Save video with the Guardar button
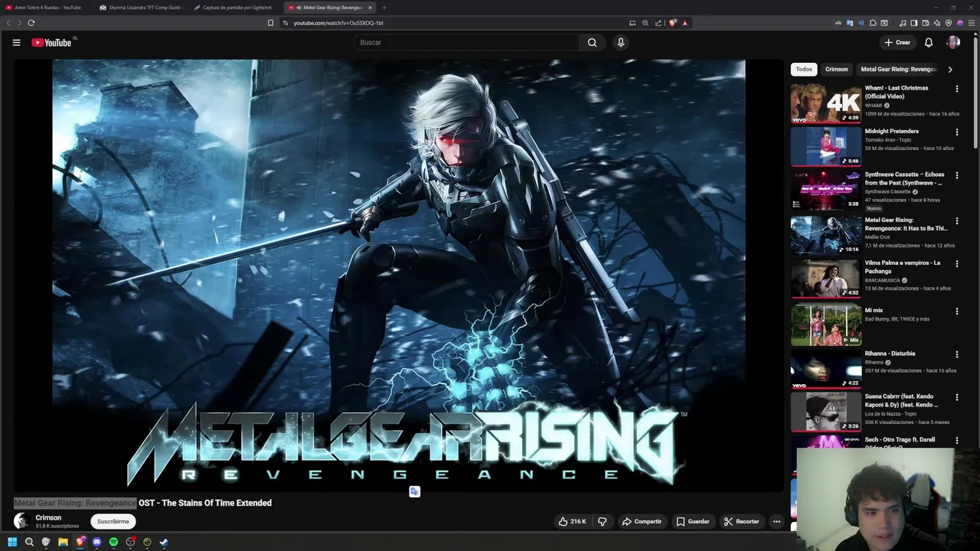The height and width of the screenshot is (551, 980). (x=693, y=521)
